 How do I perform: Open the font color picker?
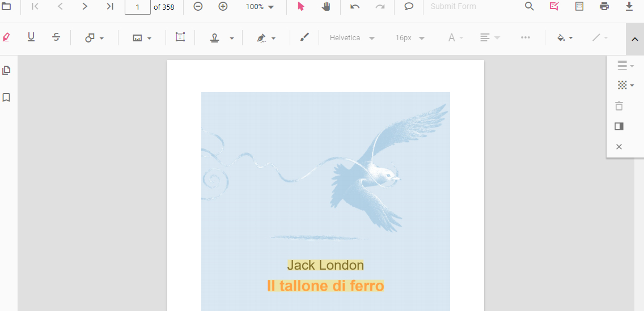[x=455, y=38]
